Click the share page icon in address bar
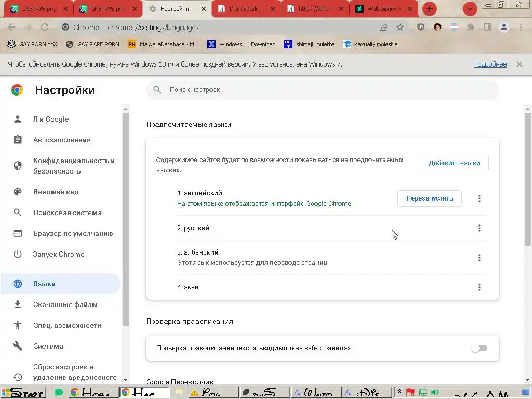 click(x=383, y=28)
